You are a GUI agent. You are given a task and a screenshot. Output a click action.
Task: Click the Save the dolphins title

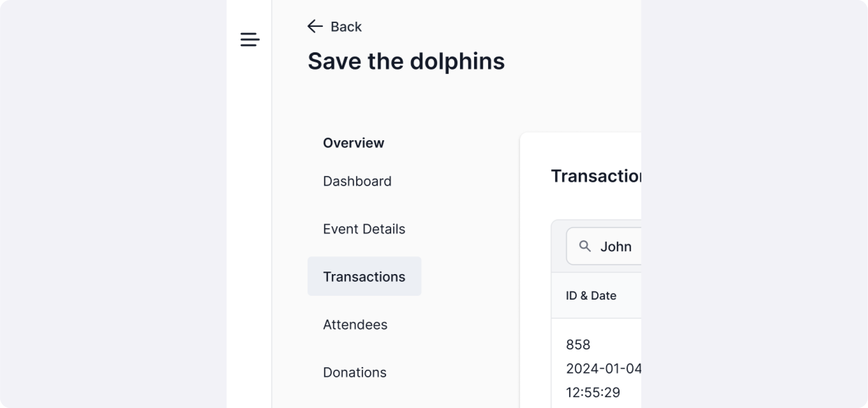click(406, 61)
